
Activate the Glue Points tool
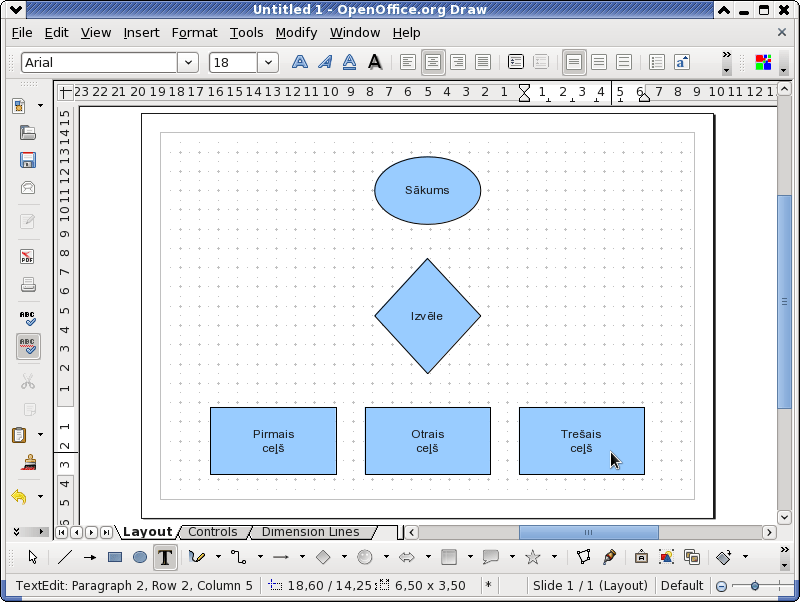609,557
